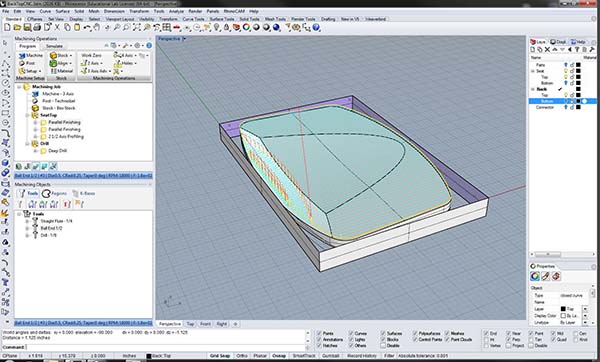
Task: Click the Save disk icon
Action: (27, 27)
